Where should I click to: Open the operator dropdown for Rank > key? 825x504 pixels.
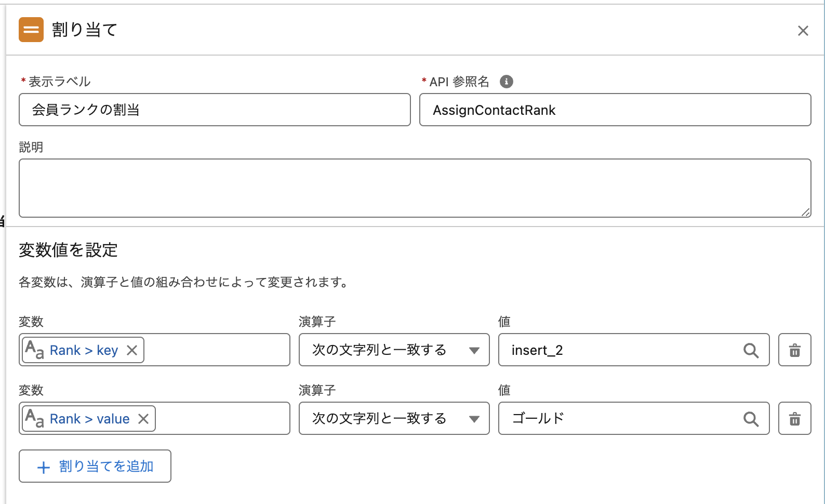coord(394,350)
